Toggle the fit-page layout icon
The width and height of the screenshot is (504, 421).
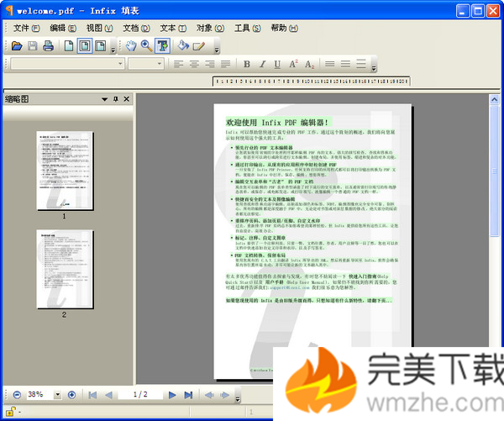(85, 46)
